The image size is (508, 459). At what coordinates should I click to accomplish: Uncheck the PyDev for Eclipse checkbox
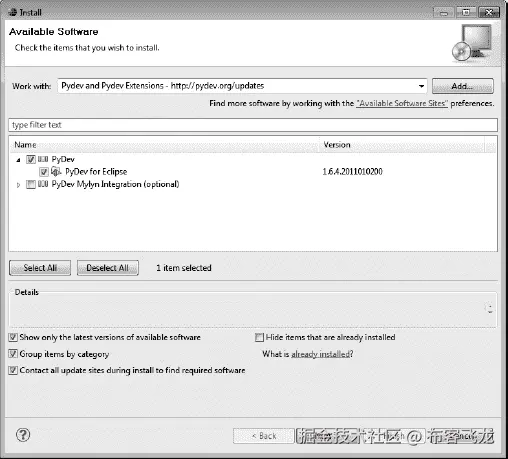tap(44, 172)
